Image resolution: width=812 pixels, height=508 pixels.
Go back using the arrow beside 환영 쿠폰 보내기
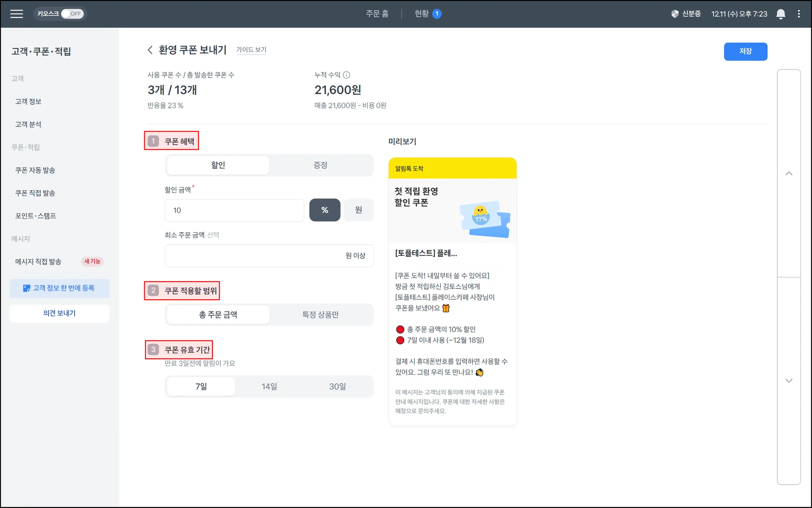click(150, 50)
